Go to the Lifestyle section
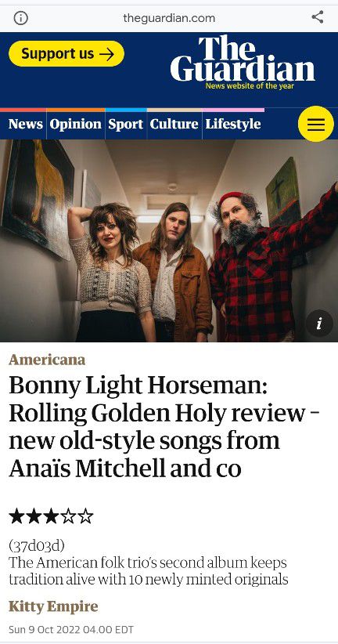This screenshot has height=644, width=338. [233, 124]
